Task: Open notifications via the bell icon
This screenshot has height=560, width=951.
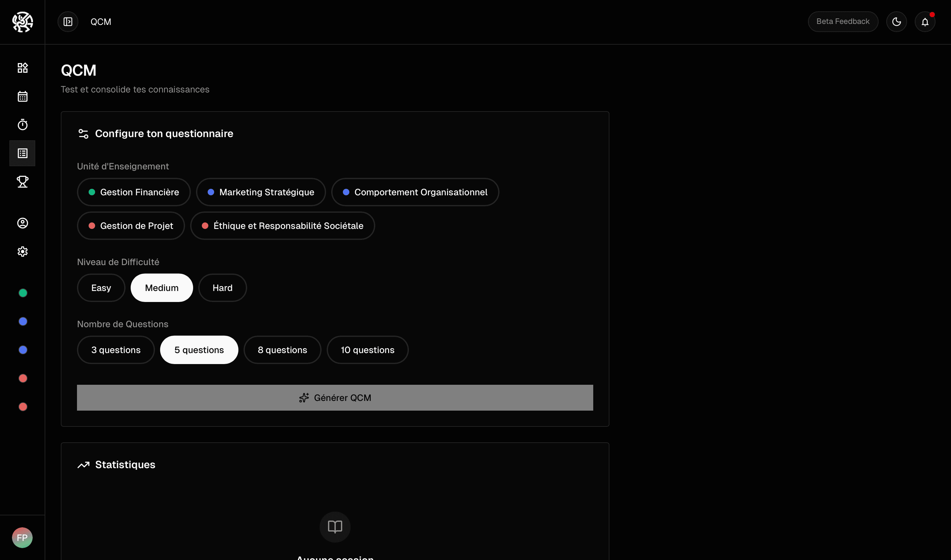Action: [924, 22]
